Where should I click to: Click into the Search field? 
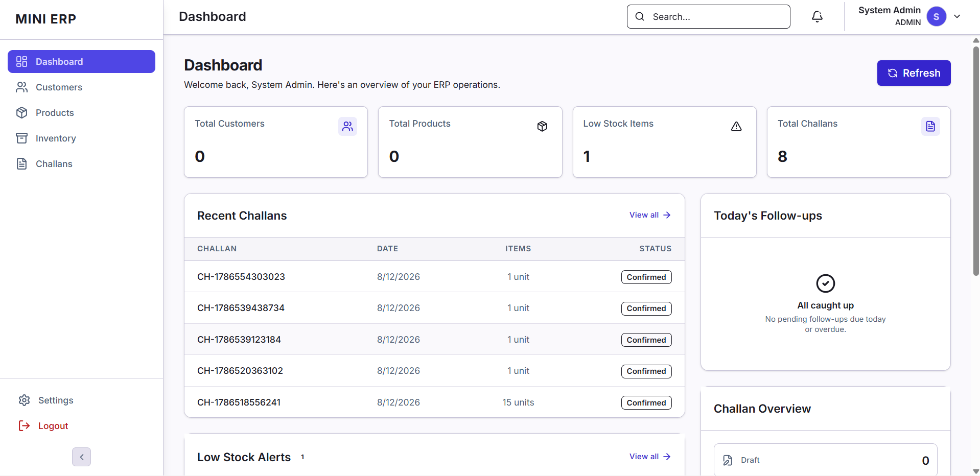708,17
